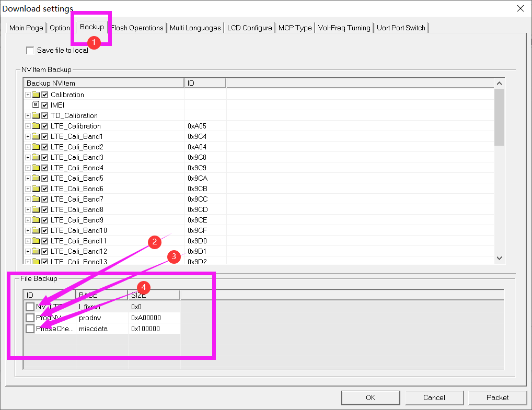Expand the LTE_Cali_Band7 tree node
The width and height of the screenshot is (532, 410).
28,199
